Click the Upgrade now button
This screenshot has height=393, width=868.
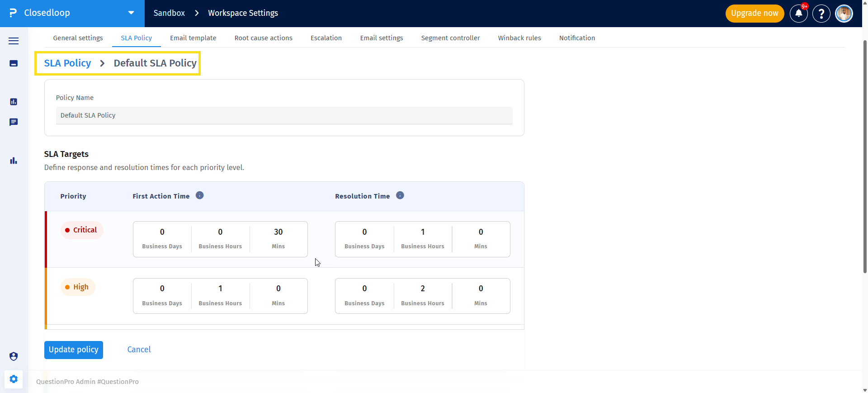tap(755, 14)
